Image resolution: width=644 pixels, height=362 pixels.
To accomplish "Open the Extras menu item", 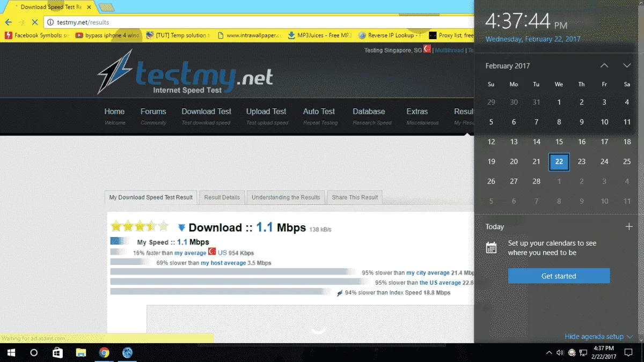I will point(422,115).
